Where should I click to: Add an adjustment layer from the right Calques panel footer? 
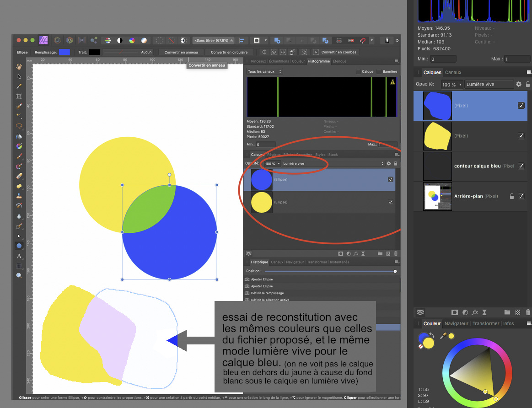[465, 312]
